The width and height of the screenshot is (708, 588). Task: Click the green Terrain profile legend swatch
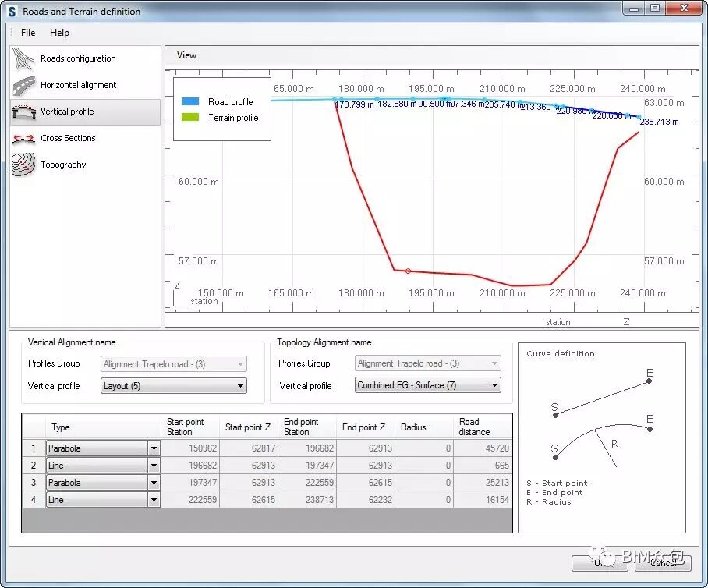[190, 118]
